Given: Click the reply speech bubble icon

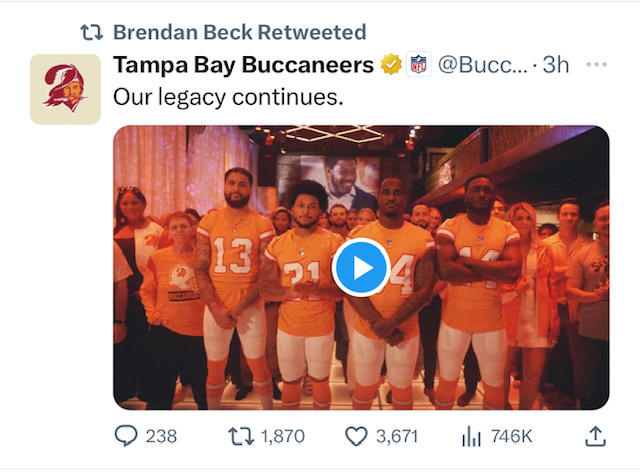Looking at the screenshot, I should (x=125, y=436).
